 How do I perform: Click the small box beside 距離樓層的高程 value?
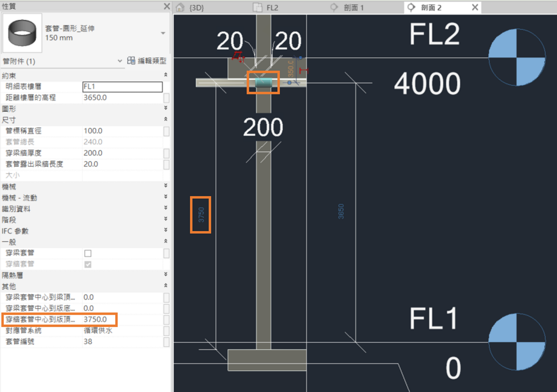[x=166, y=98]
